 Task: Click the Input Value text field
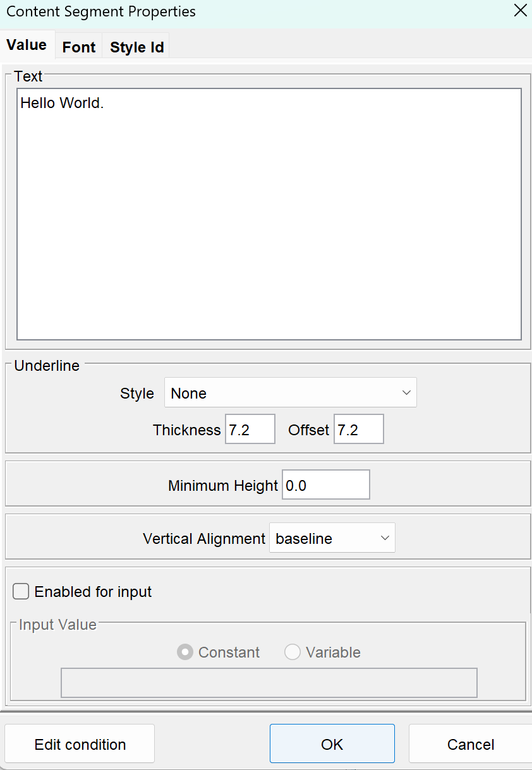click(269, 683)
